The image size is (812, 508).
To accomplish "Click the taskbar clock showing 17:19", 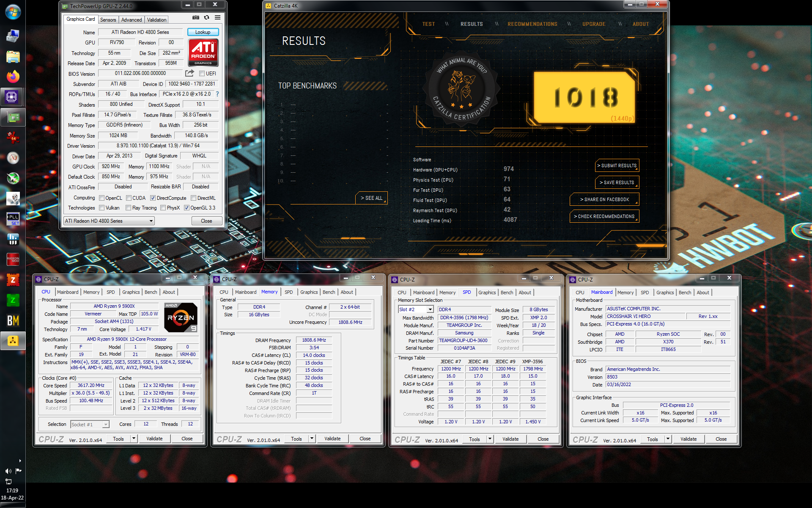I will pos(12,491).
